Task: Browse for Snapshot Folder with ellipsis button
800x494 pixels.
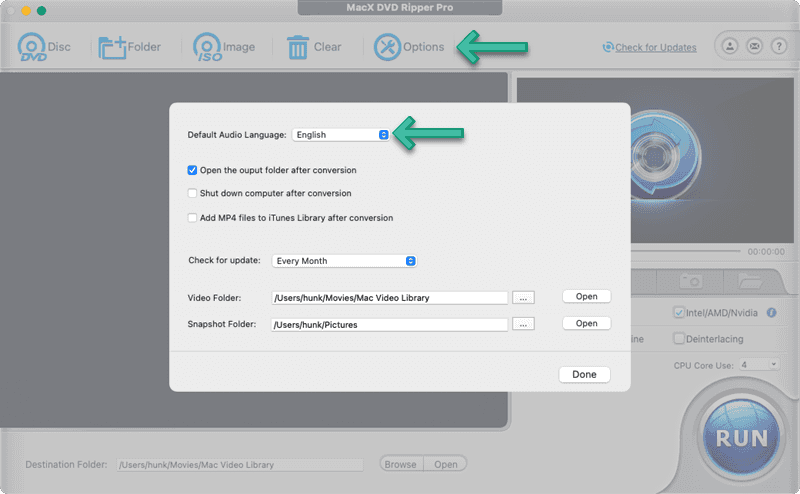Action: coord(523,324)
